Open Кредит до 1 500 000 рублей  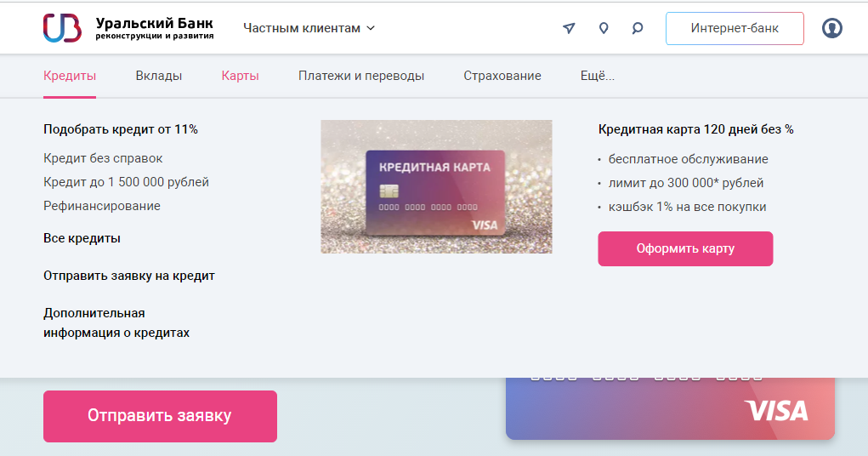pos(126,182)
